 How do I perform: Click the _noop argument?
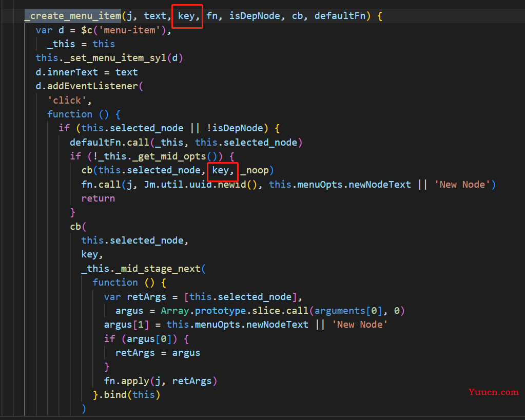pos(255,170)
